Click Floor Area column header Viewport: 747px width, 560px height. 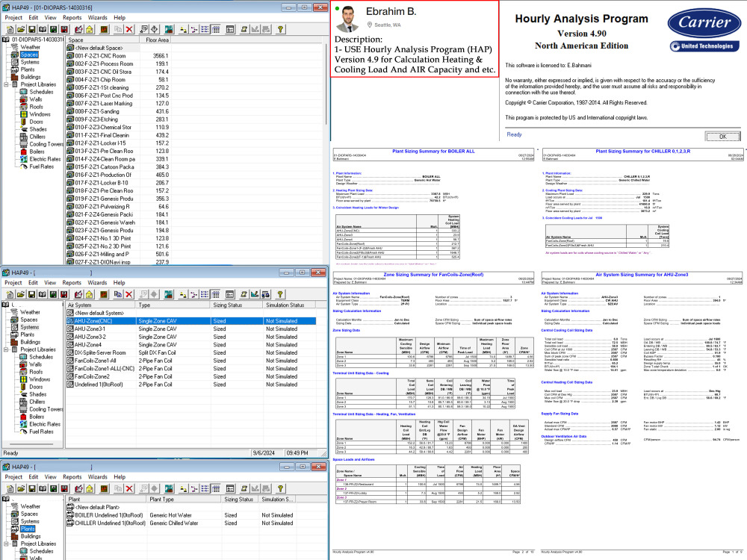pyautogui.click(x=157, y=40)
